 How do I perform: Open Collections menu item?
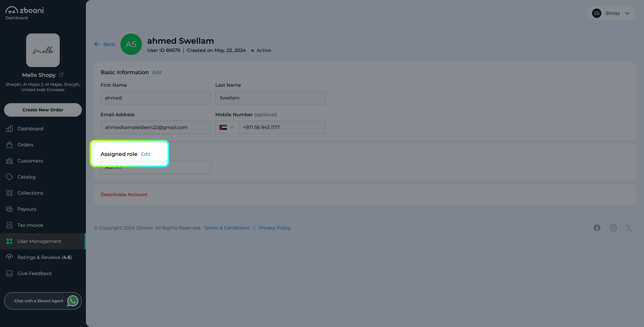point(43,193)
